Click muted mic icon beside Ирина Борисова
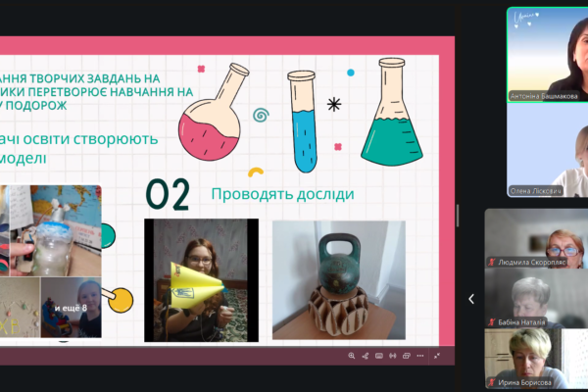 [491, 382]
